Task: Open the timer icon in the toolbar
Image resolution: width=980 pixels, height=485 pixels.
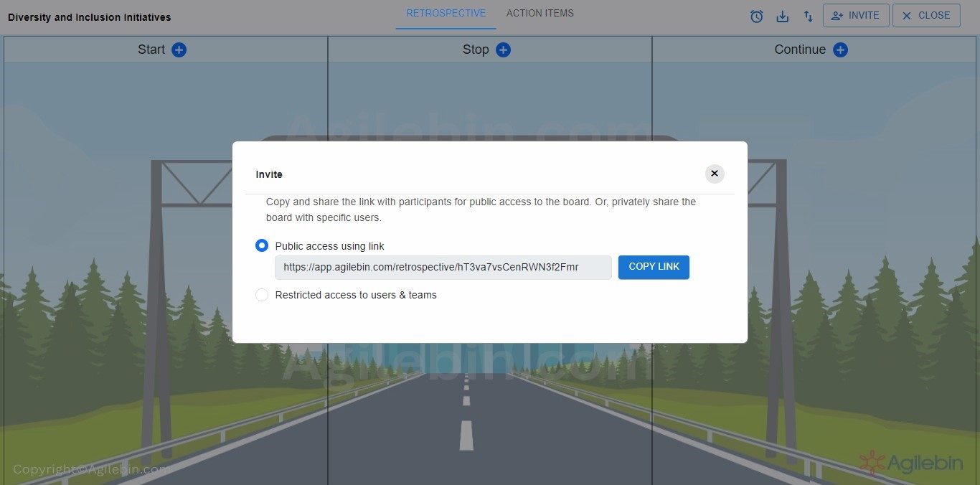Action: 756,16
